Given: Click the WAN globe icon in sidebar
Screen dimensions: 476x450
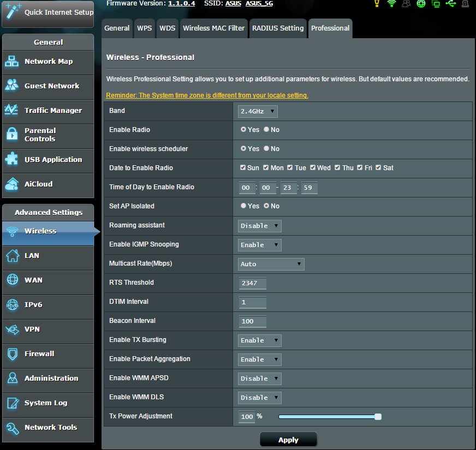Looking at the screenshot, I should (x=13, y=279).
